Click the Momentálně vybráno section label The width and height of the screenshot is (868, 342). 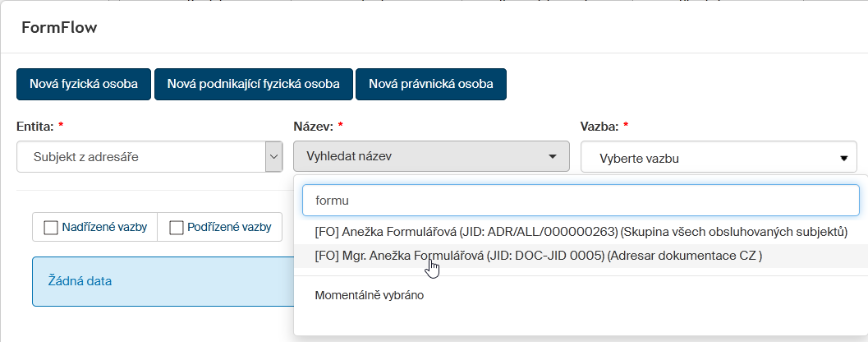point(369,295)
